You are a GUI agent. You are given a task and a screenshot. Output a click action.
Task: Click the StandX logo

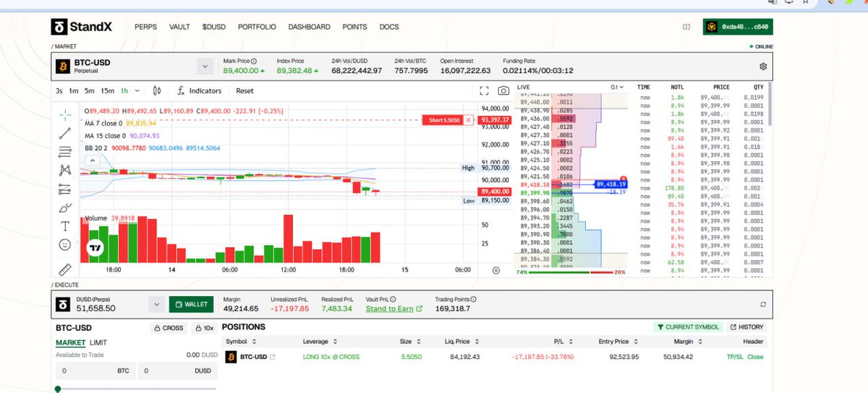point(83,27)
